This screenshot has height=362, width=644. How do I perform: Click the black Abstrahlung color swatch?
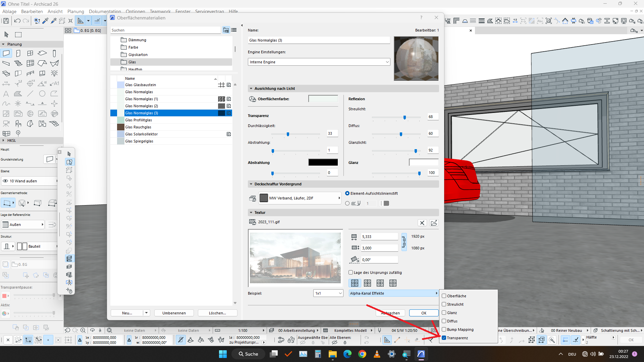click(323, 163)
